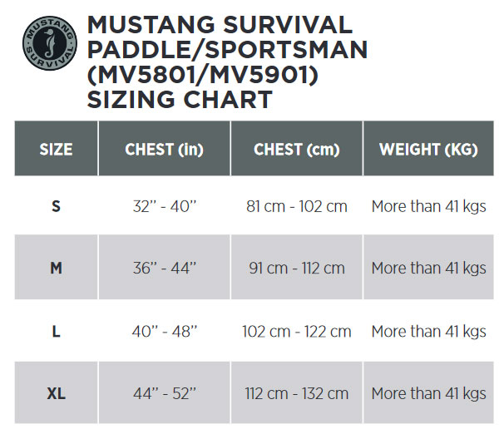Click the 102 cm - 122 cm cell
Viewport: 504px width, 439px height.
(297, 332)
